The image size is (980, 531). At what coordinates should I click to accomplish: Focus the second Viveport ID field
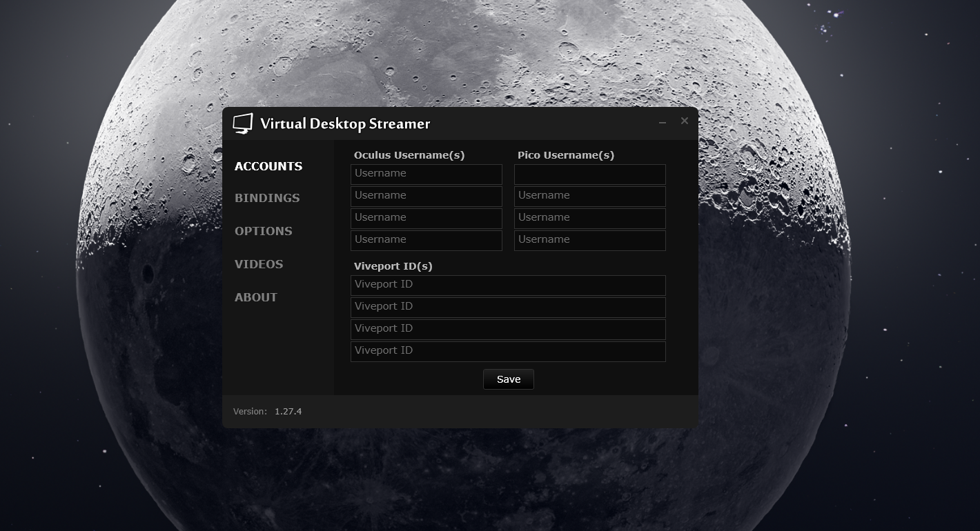pos(508,307)
